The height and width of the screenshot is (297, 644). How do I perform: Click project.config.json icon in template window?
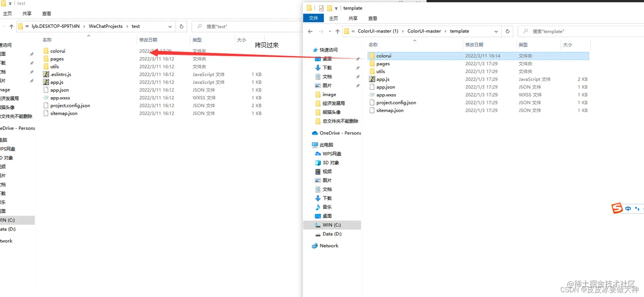[x=372, y=102]
